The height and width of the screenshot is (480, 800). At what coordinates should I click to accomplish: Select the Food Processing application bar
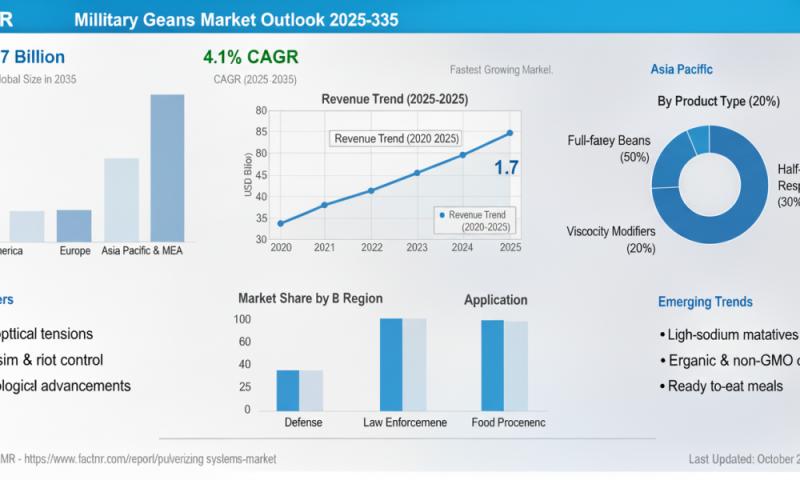point(505,364)
